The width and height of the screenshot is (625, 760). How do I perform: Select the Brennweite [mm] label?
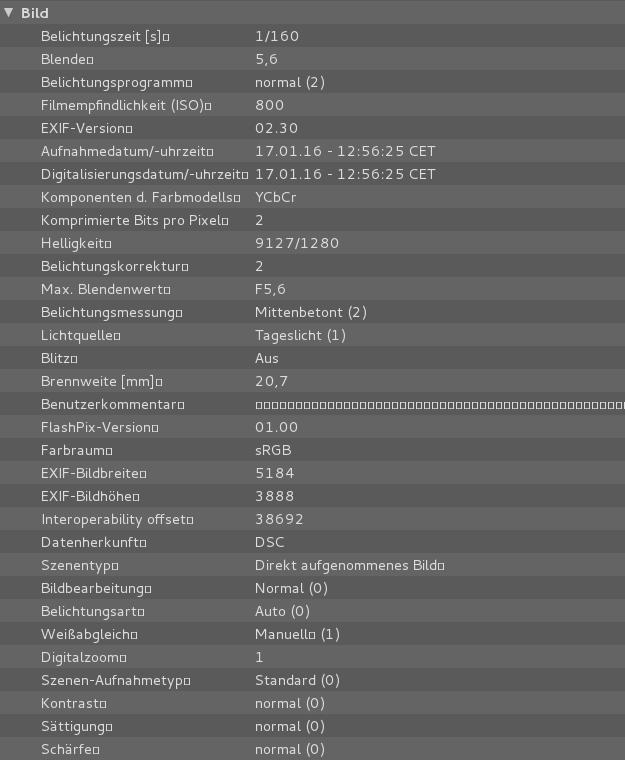tap(100, 381)
